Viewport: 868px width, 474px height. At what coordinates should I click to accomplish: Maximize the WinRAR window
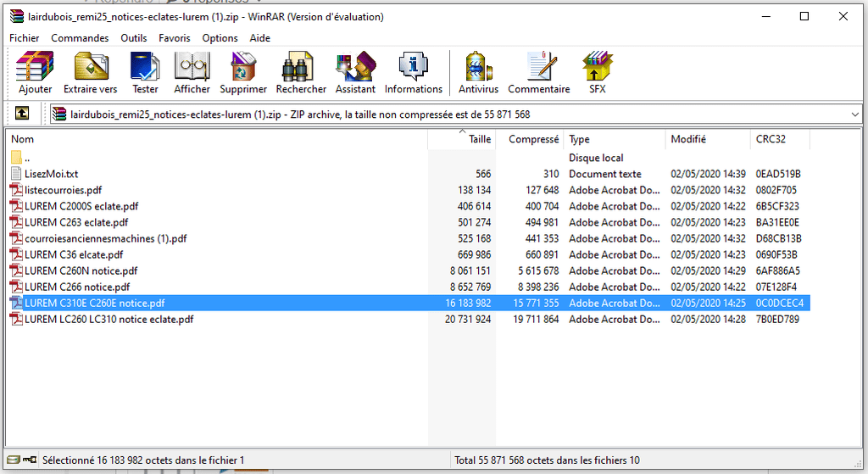pyautogui.click(x=804, y=16)
